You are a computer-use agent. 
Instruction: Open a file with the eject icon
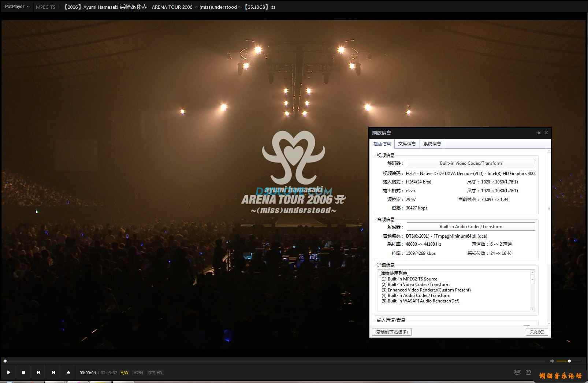68,372
